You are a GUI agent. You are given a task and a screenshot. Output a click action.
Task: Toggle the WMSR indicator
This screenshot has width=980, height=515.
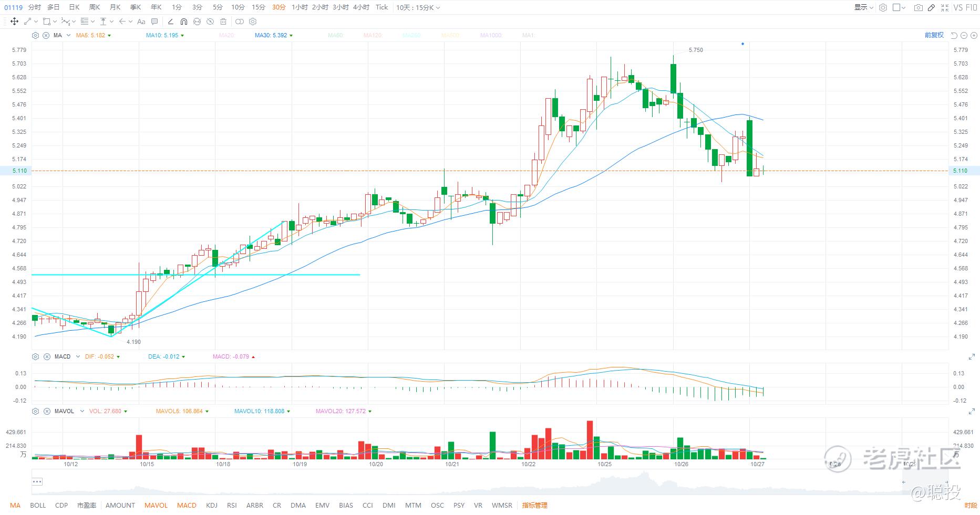point(502,506)
